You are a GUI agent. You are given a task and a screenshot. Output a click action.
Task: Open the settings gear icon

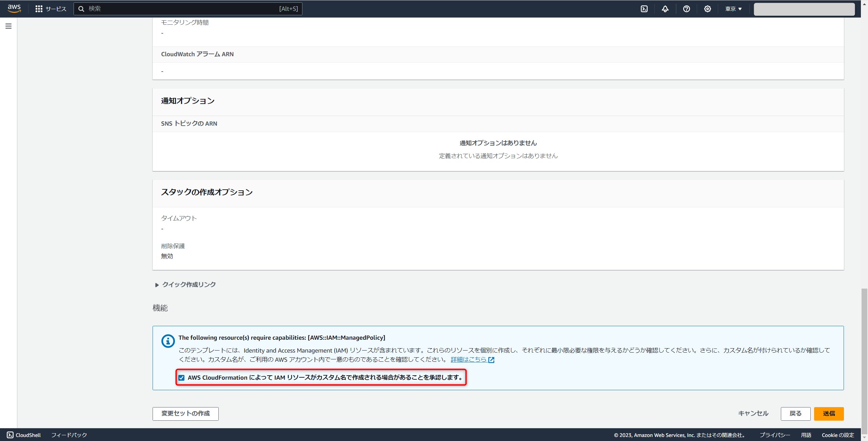point(707,9)
